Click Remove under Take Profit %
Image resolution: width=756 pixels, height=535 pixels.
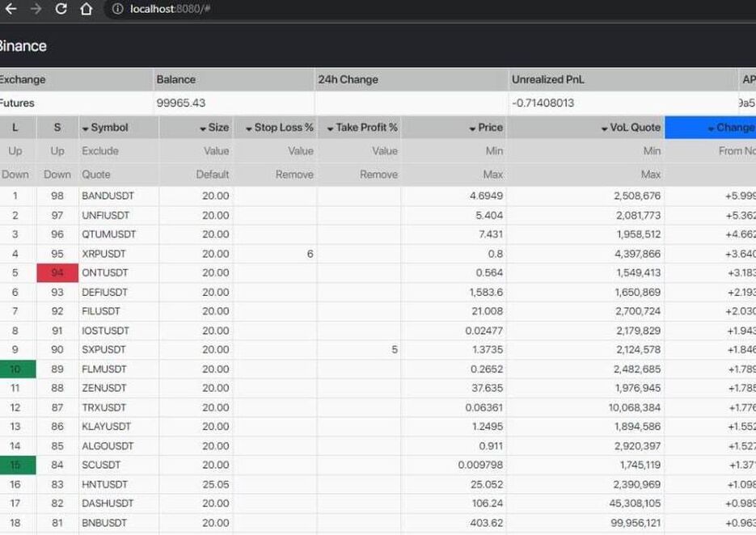(379, 174)
